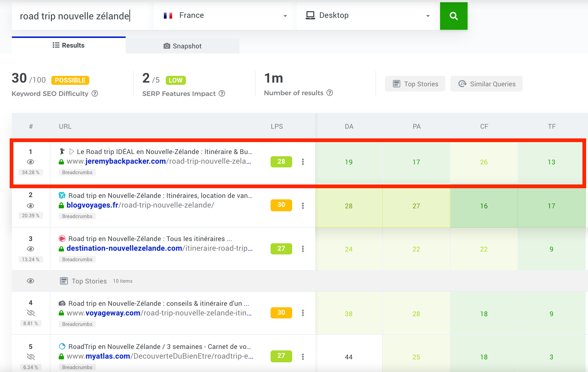Open three-dot menu for myatlas.com result
The height and width of the screenshot is (372, 588).
click(x=303, y=357)
